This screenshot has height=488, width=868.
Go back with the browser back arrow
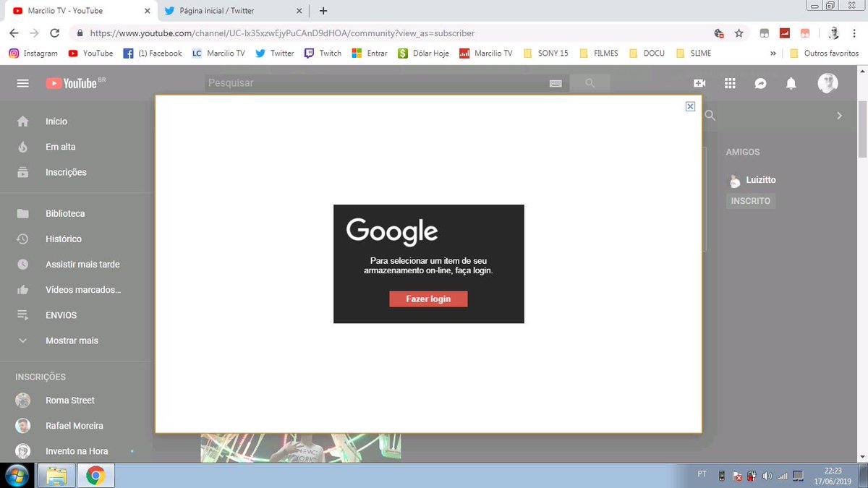(14, 33)
